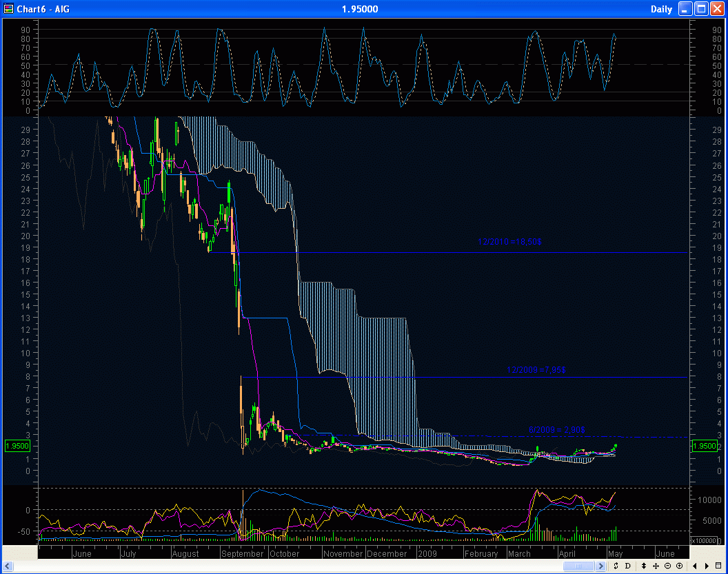Click the November label on time axis

point(343,553)
